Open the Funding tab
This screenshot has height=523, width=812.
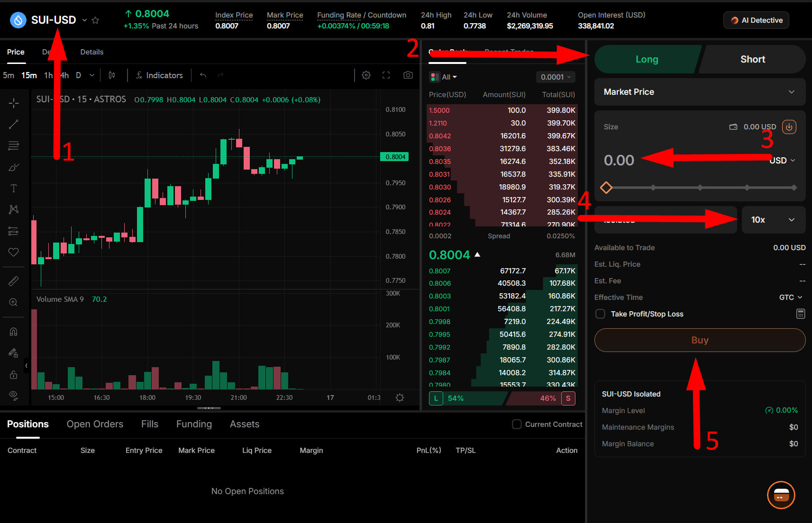coord(194,424)
